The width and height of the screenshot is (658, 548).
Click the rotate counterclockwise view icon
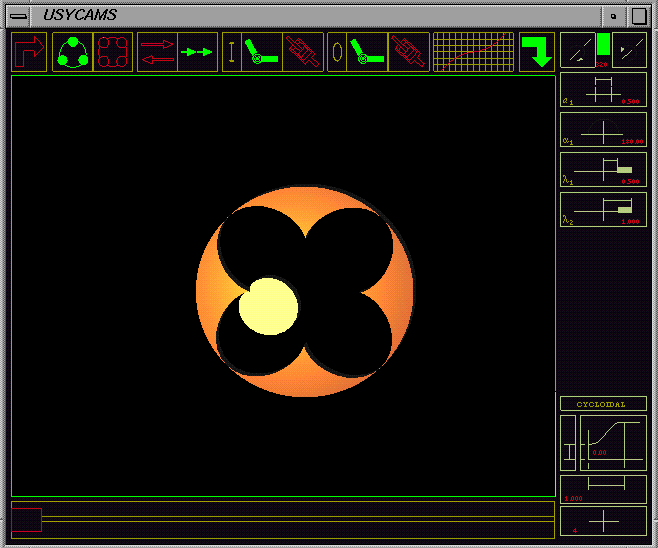coord(578,50)
